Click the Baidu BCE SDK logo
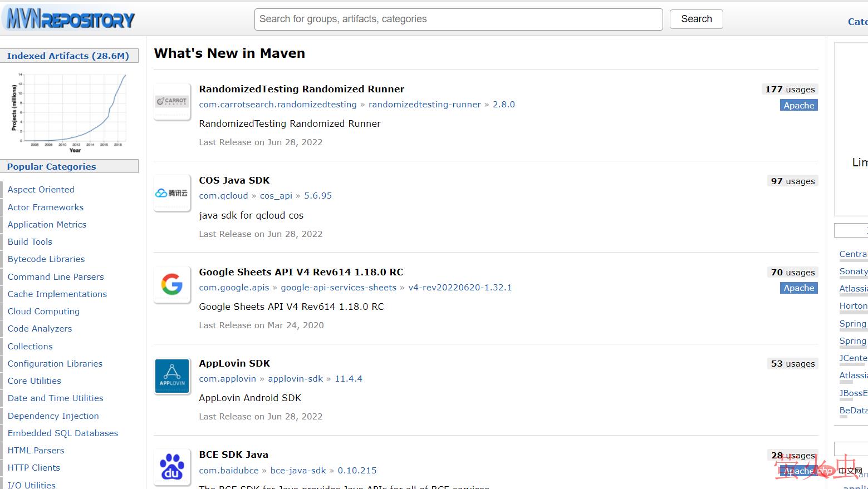The height and width of the screenshot is (489, 868). click(172, 467)
